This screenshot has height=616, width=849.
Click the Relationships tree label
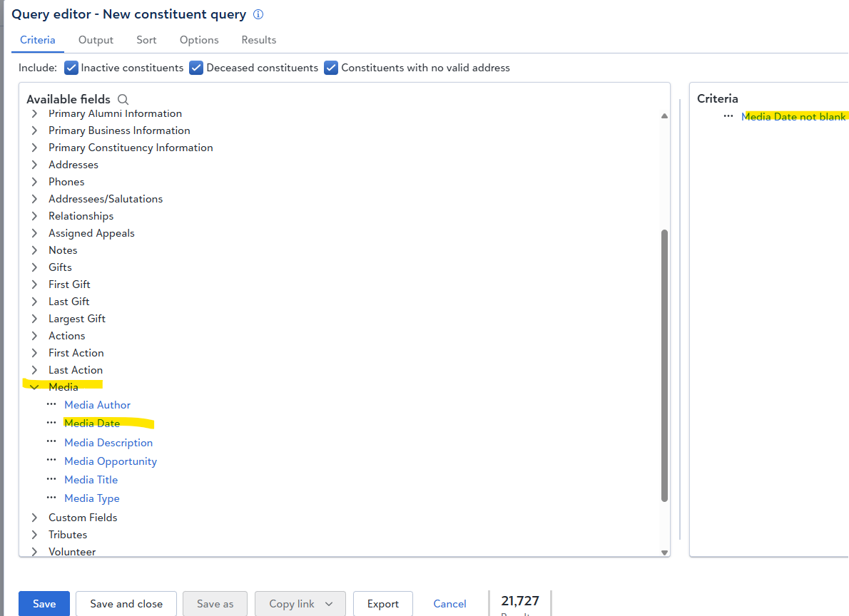[81, 216]
